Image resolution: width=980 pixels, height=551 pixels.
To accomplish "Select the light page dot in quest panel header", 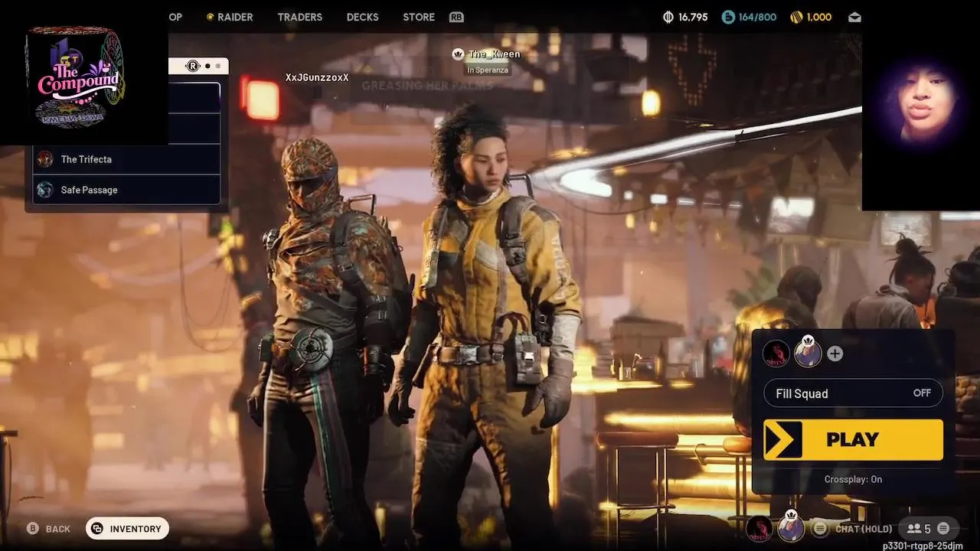I will [218, 67].
